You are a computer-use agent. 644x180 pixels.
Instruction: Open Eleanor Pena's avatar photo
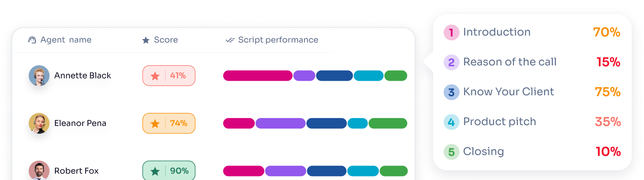coord(39,123)
